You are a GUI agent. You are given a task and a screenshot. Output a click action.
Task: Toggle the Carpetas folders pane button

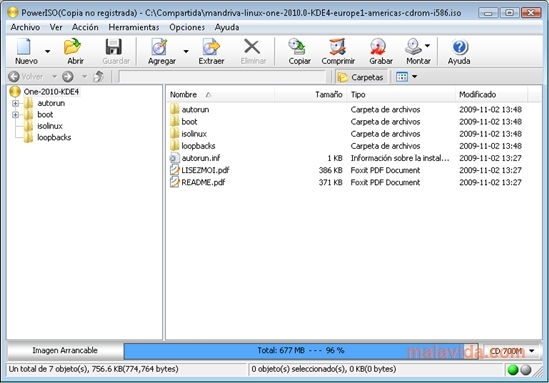361,77
